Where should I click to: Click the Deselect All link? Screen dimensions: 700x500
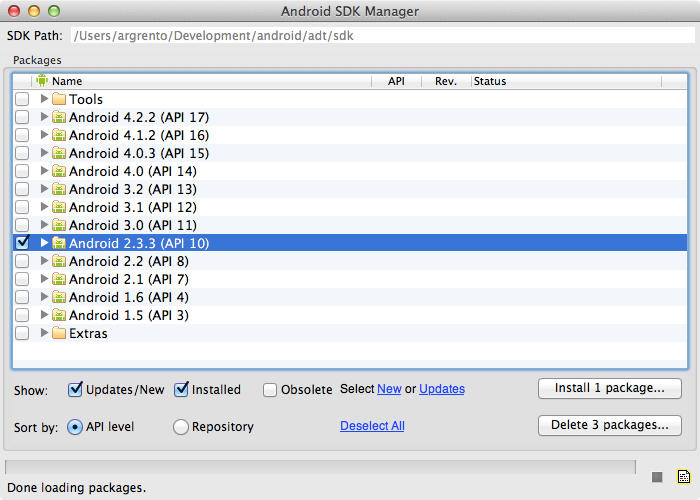pyautogui.click(x=372, y=426)
